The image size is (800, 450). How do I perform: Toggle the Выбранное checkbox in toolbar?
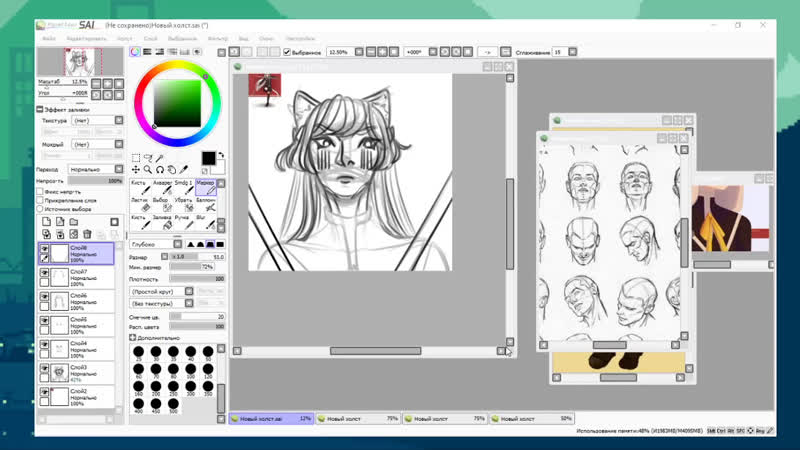[287, 51]
